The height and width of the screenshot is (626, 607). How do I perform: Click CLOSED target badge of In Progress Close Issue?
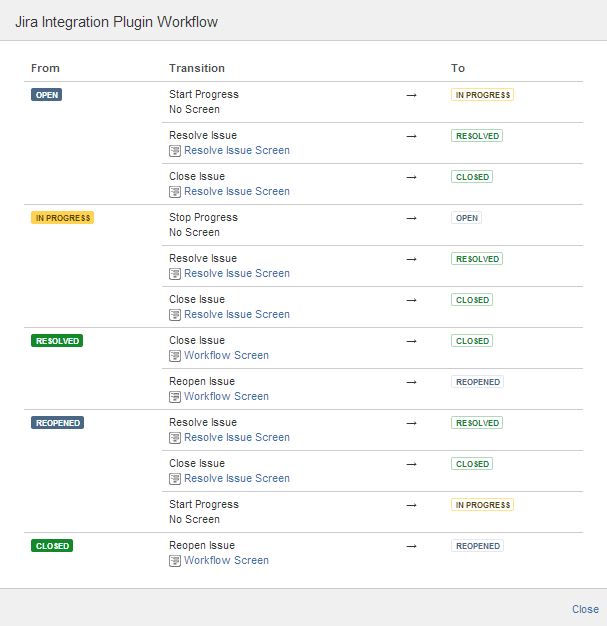472,300
